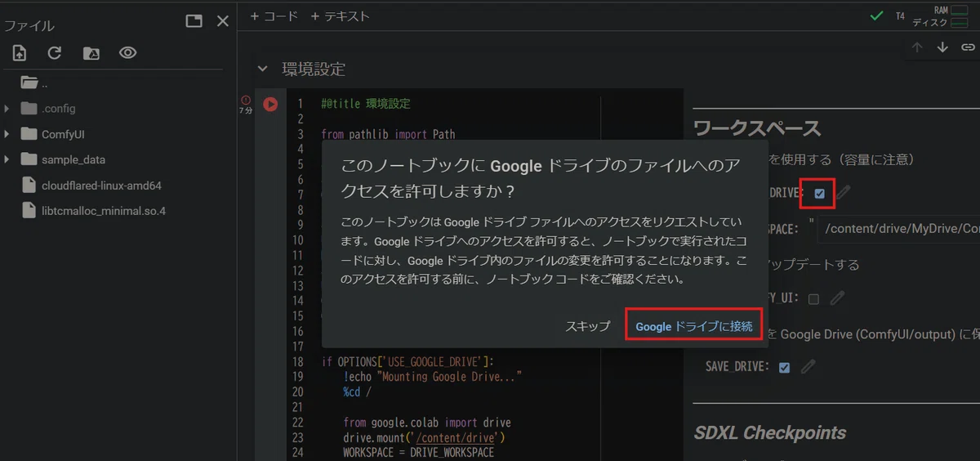Expand the .config folder

7,109
